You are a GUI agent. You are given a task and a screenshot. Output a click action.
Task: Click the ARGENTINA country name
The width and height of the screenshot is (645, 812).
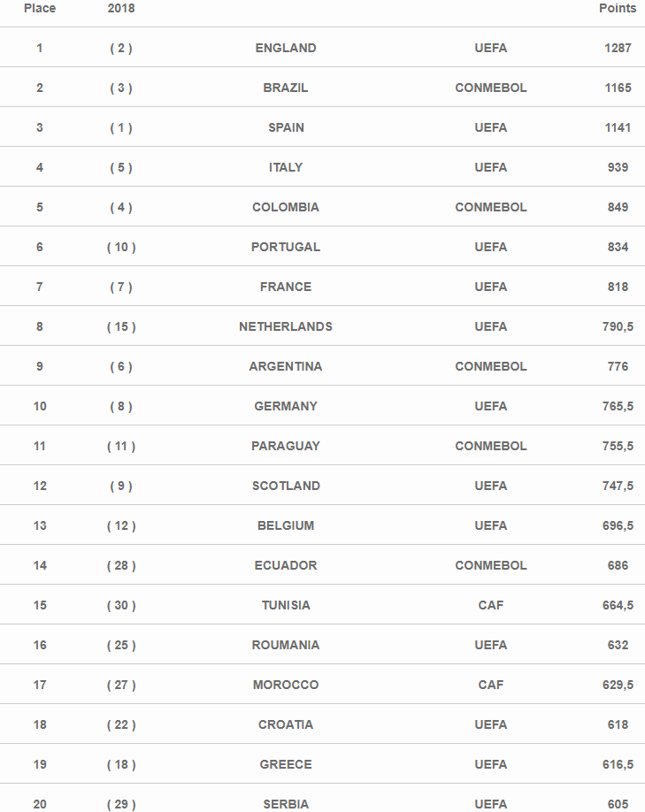[286, 366]
